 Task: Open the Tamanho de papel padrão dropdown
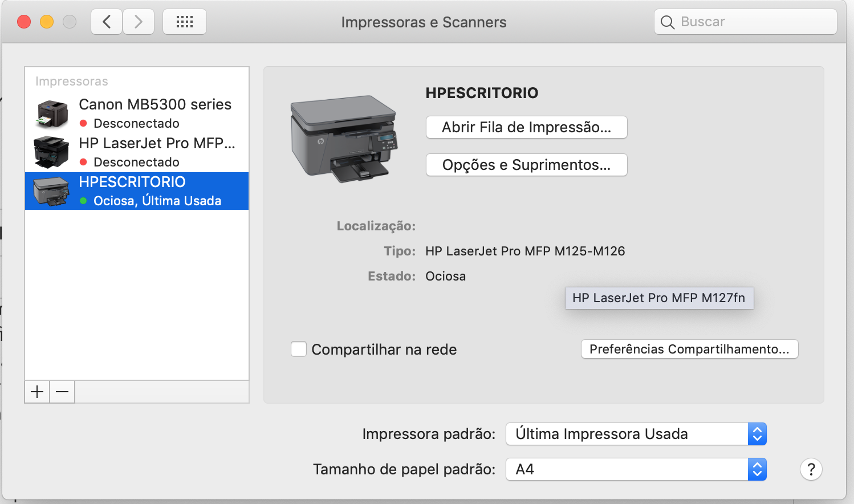[636, 470]
